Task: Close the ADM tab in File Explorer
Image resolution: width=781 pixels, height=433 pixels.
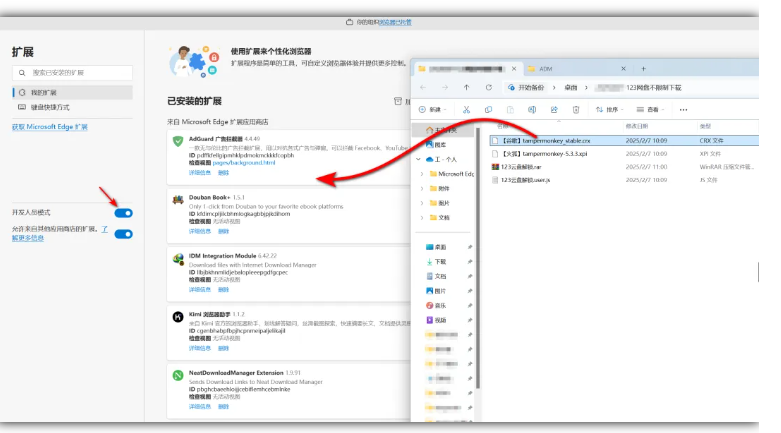Action: pyautogui.click(x=623, y=69)
